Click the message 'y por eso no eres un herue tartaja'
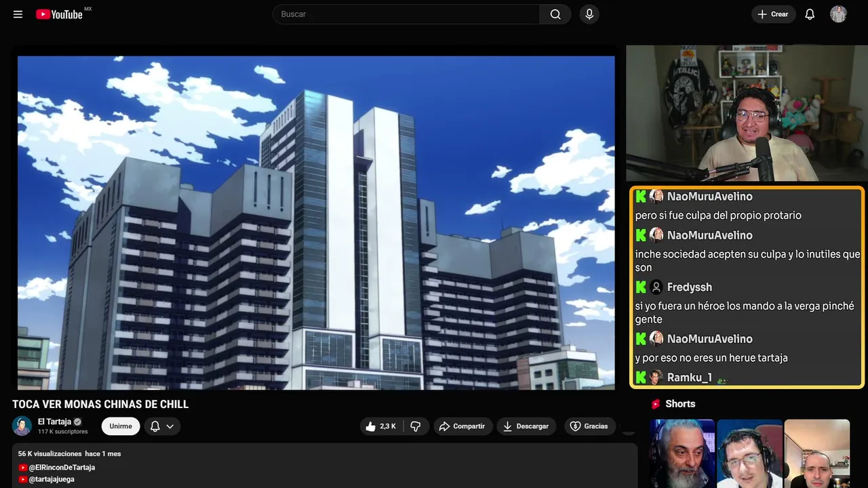This screenshot has width=868, height=488. click(x=711, y=358)
